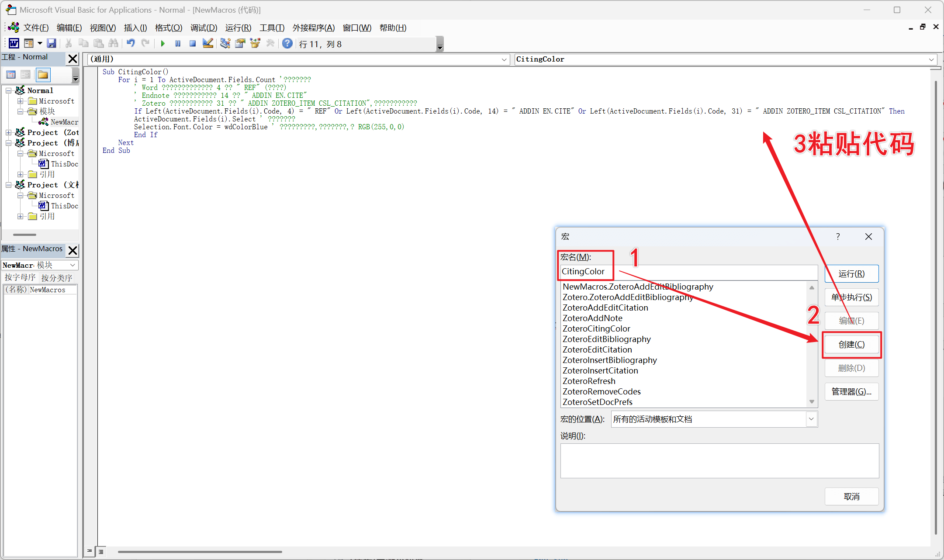Image resolution: width=944 pixels, height=560 pixels.
Task: Open the CitingColor procedure dropdown
Action: pyautogui.click(x=931, y=59)
